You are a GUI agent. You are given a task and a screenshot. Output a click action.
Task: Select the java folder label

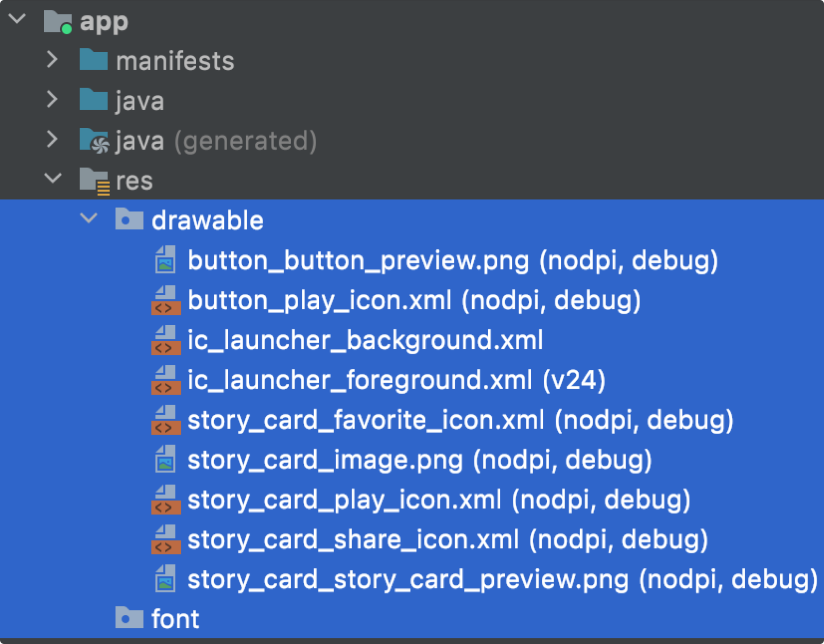tap(140, 101)
